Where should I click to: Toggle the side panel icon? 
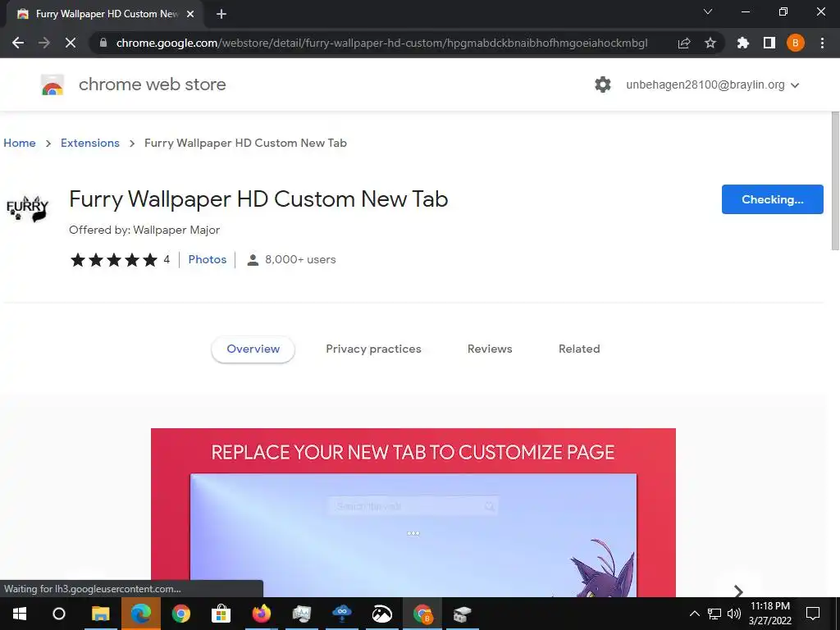[x=769, y=43]
